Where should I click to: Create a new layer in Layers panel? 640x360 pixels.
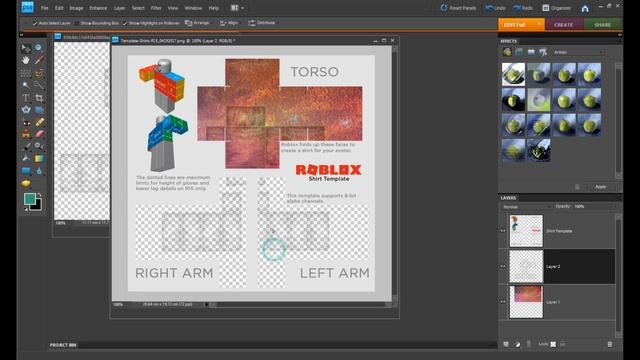pos(506,344)
